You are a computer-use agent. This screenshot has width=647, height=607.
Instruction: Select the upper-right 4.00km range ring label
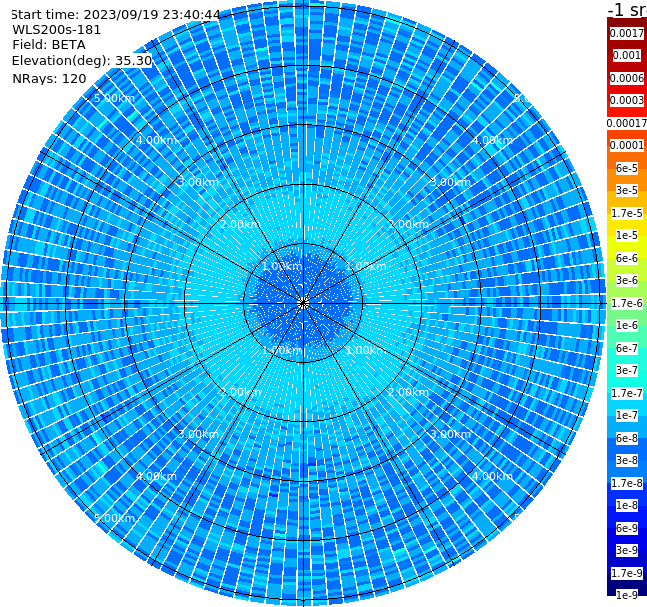(x=492, y=140)
